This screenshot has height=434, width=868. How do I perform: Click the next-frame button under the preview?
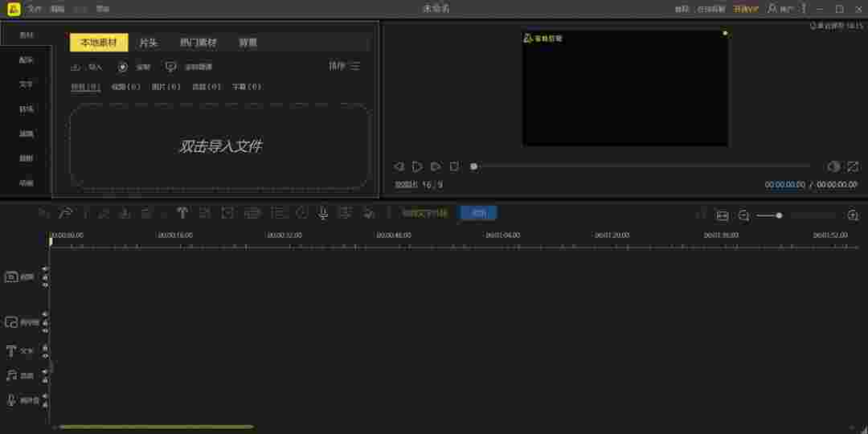tap(436, 166)
